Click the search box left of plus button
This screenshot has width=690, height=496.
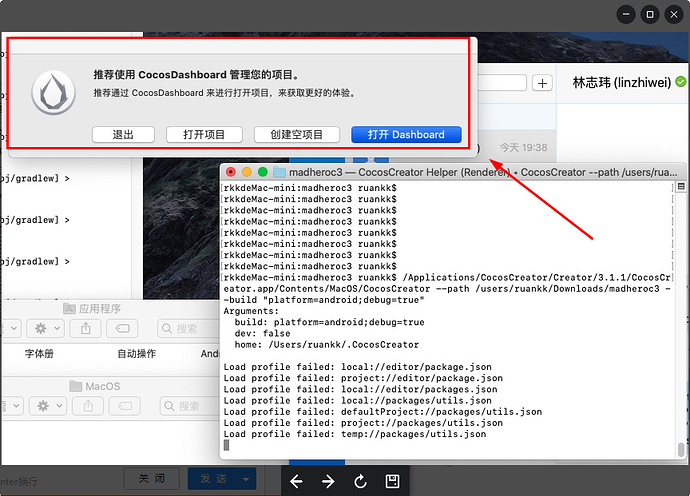click(x=502, y=83)
